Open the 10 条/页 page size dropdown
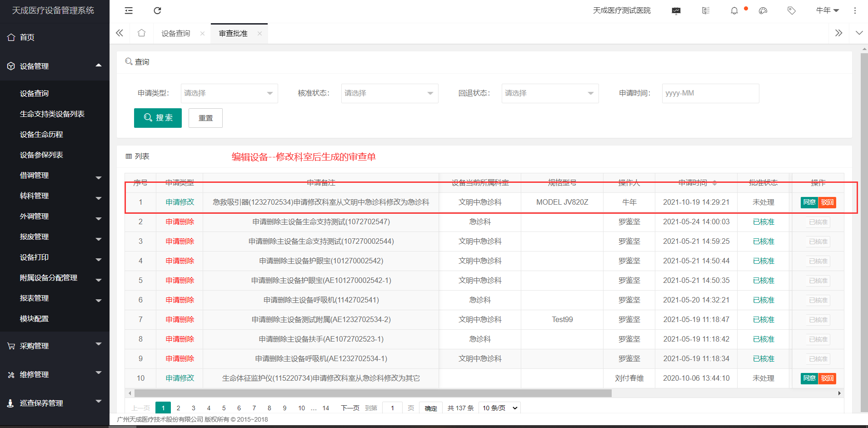 500,408
